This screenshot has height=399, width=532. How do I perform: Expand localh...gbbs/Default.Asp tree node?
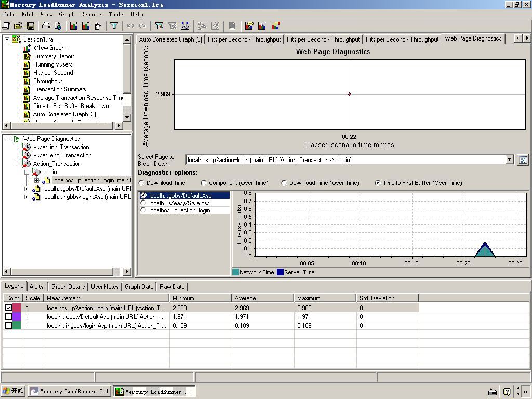(x=27, y=189)
